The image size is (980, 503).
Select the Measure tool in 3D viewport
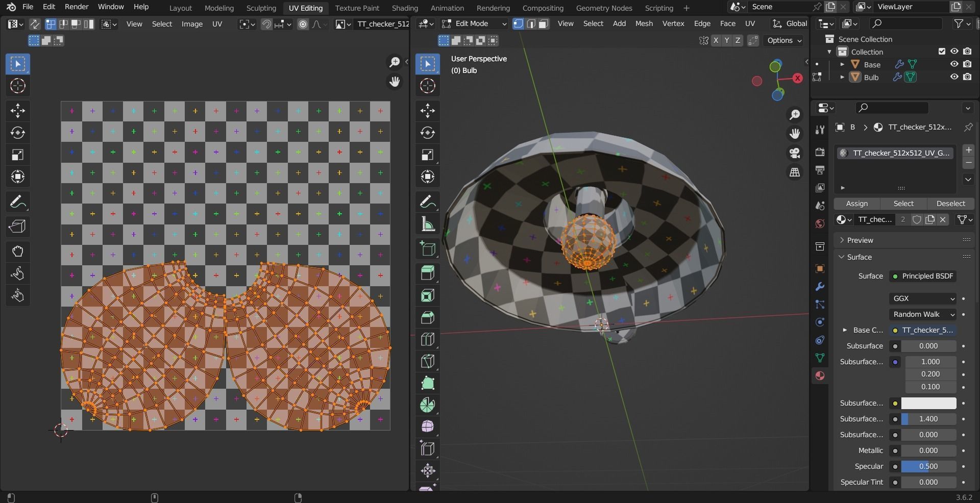coord(428,224)
